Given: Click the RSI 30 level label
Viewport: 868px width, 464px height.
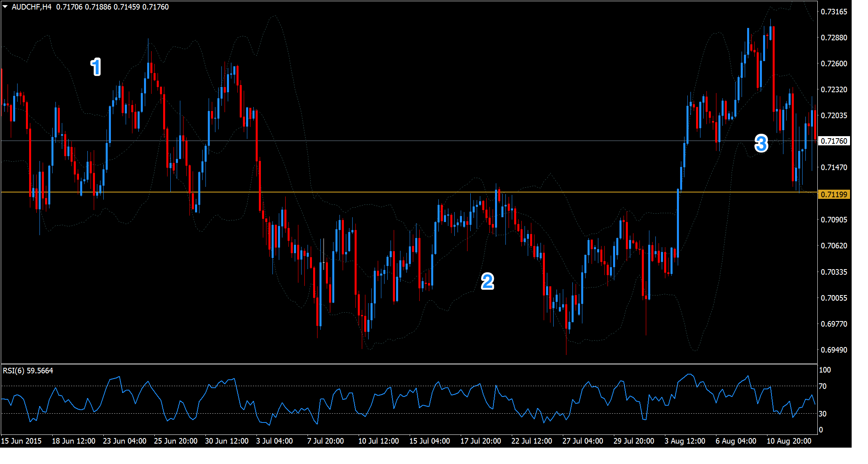Looking at the screenshot, I should 823,414.
